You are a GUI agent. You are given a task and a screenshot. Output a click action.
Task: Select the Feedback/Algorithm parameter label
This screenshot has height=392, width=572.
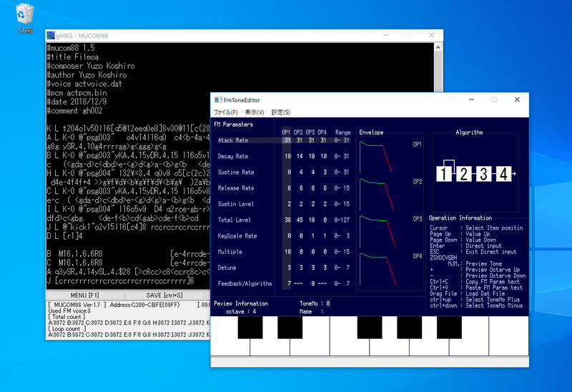[x=245, y=283]
